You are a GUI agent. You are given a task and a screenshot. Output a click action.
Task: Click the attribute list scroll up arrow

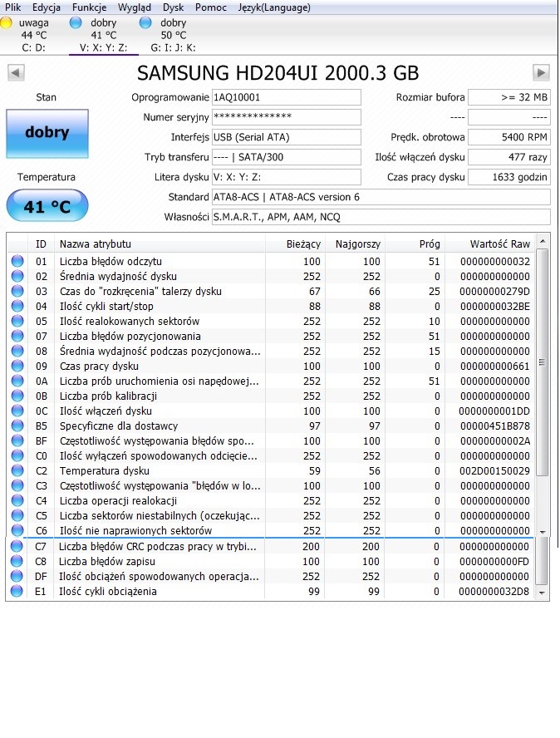543,241
